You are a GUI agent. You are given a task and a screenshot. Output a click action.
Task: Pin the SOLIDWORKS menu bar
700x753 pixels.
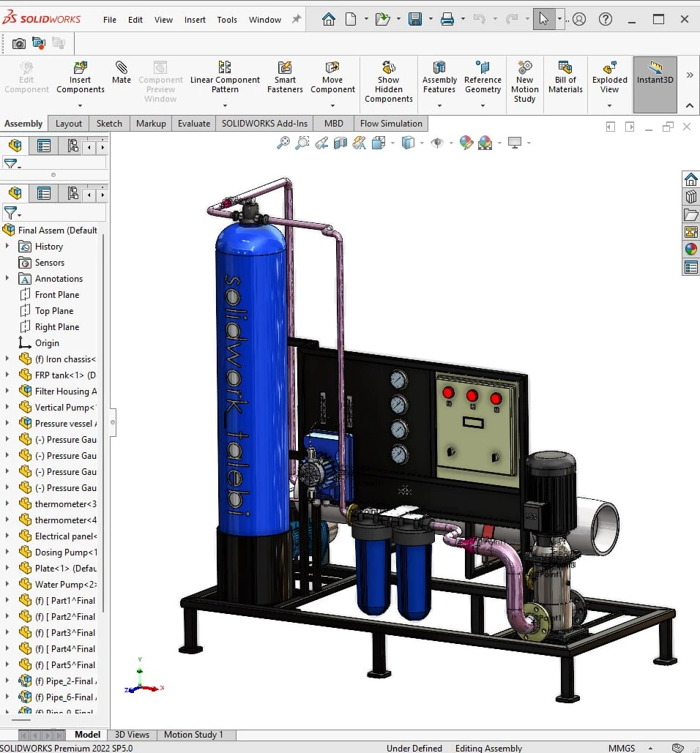(297, 19)
